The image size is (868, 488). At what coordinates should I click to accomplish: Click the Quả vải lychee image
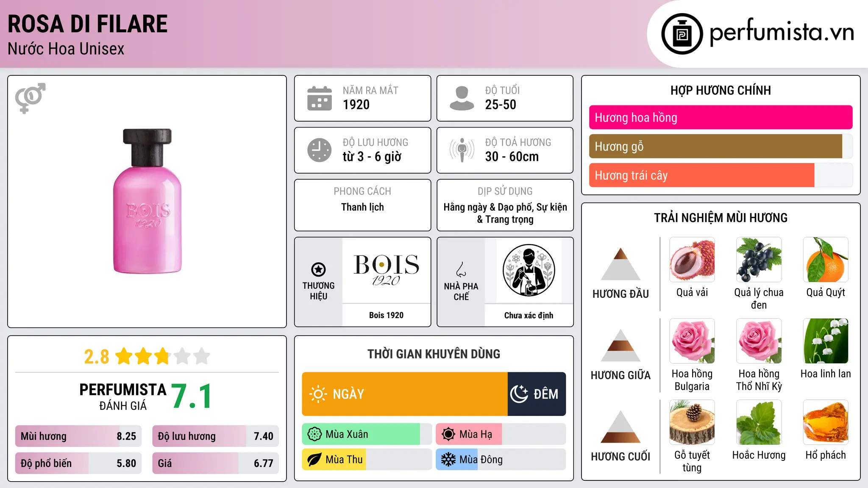click(692, 260)
